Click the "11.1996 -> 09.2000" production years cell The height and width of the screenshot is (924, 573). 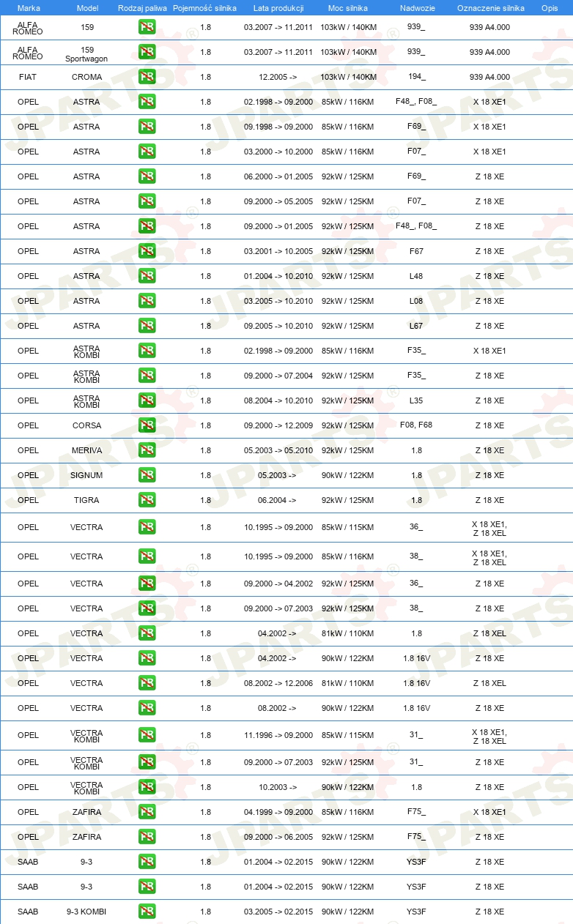pos(278,735)
